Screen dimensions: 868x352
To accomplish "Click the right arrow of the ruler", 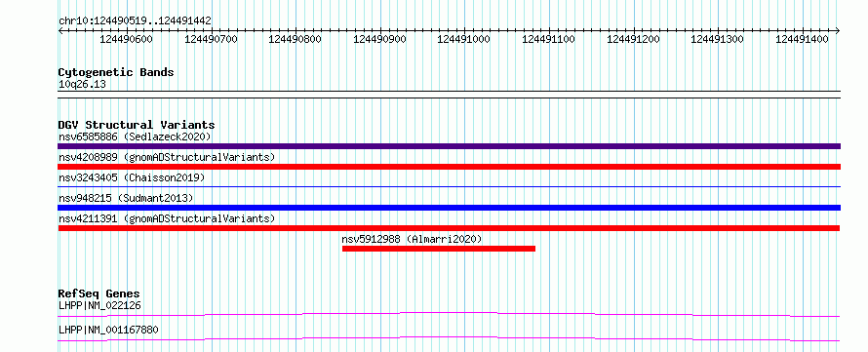I will click(838, 31).
